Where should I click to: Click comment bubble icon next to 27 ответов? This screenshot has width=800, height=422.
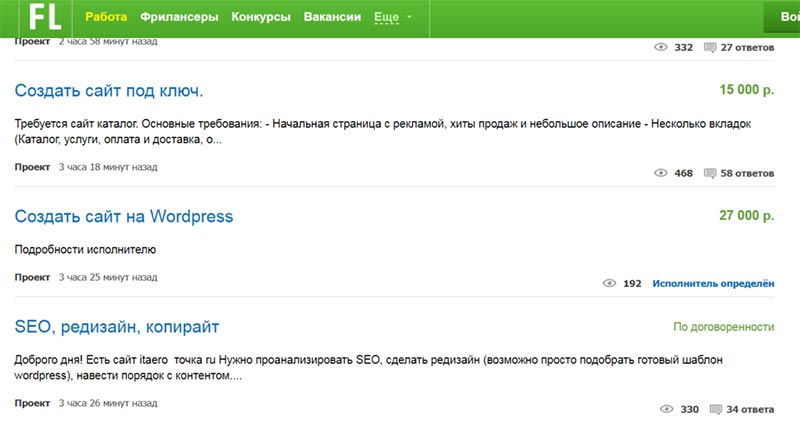coord(711,47)
